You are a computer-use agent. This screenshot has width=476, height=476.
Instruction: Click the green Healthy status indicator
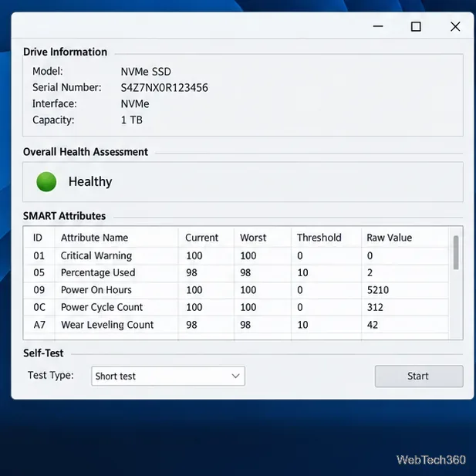[x=46, y=181]
